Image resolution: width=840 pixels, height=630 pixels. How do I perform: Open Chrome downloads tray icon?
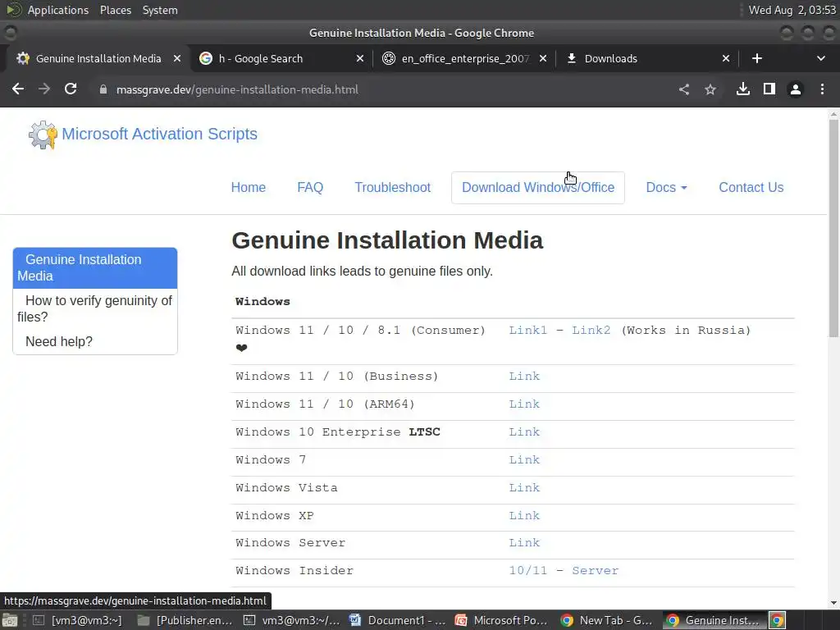coord(743,89)
